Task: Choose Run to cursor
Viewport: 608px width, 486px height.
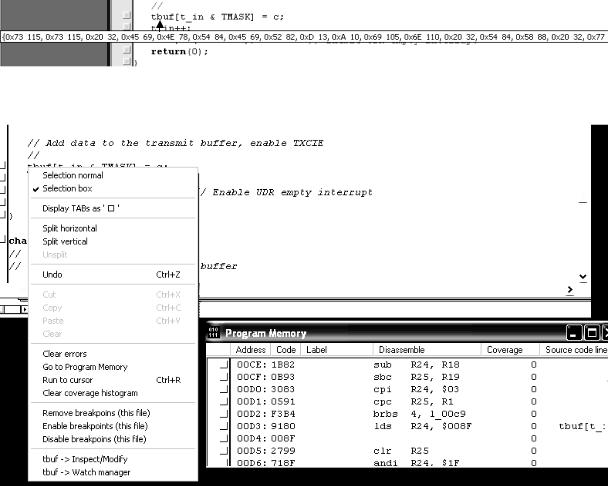Action: (x=111, y=380)
